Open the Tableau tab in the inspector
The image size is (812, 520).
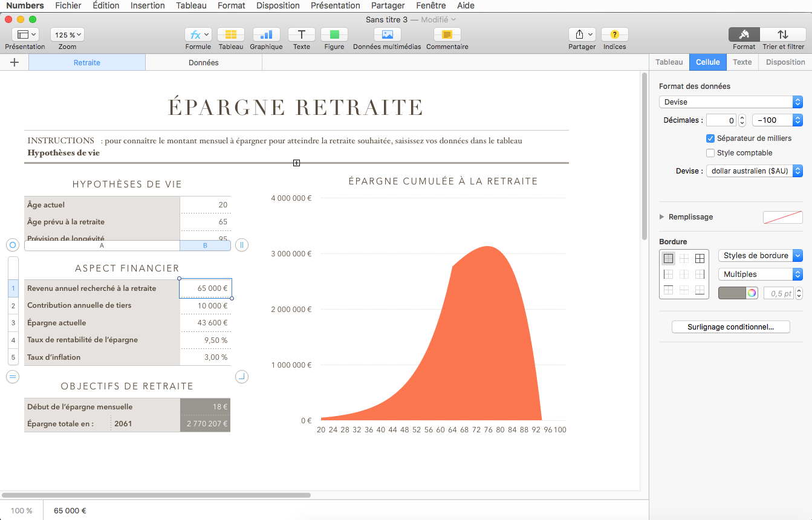[669, 62]
